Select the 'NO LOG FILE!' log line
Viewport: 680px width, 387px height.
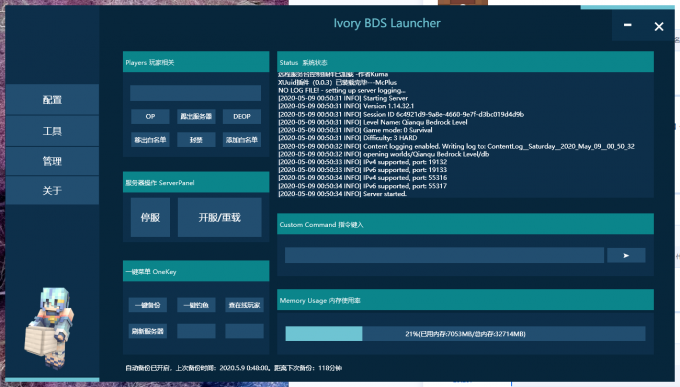[x=342, y=90]
